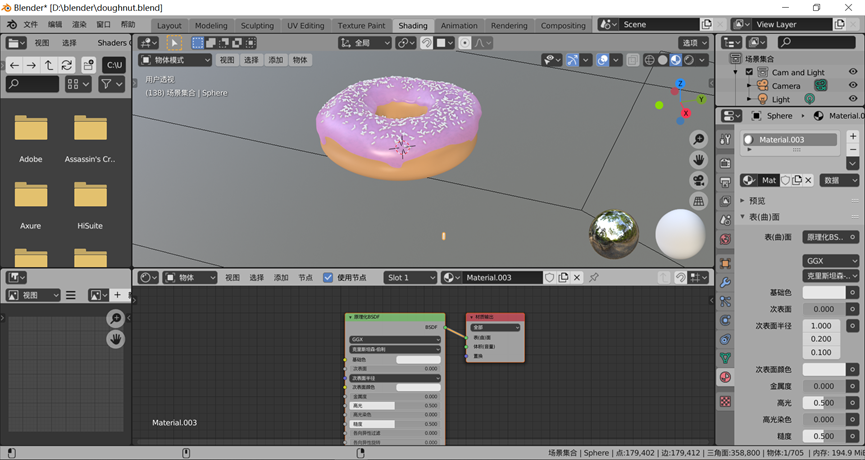
Task: Open the Render properties tab
Action: click(725, 163)
